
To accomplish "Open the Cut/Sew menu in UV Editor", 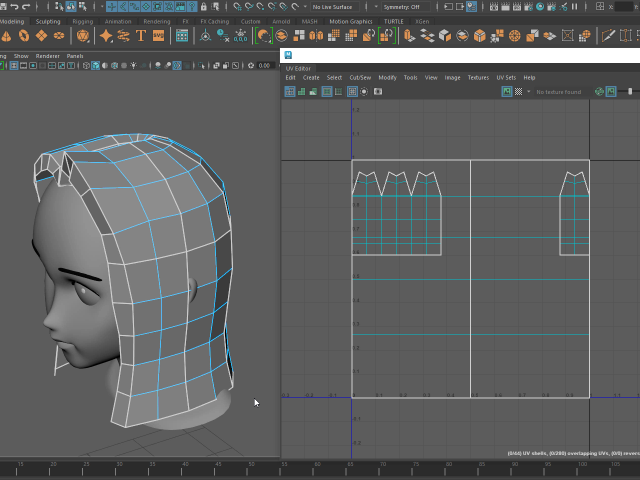I will click(359, 77).
